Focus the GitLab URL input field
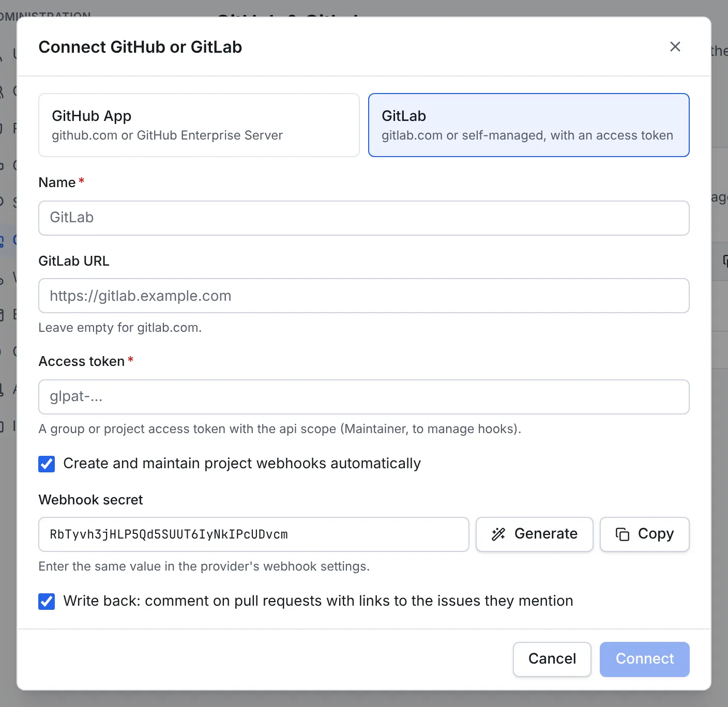728x707 pixels. (364, 296)
